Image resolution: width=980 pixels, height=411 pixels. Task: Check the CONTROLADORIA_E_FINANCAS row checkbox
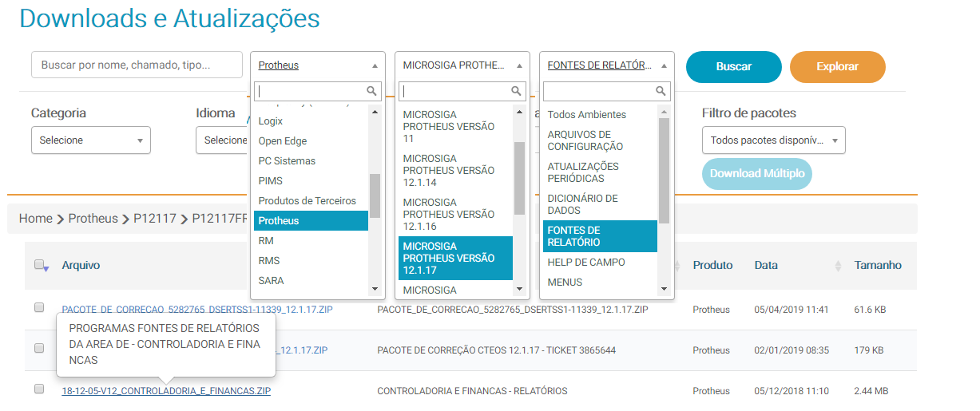click(39, 389)
